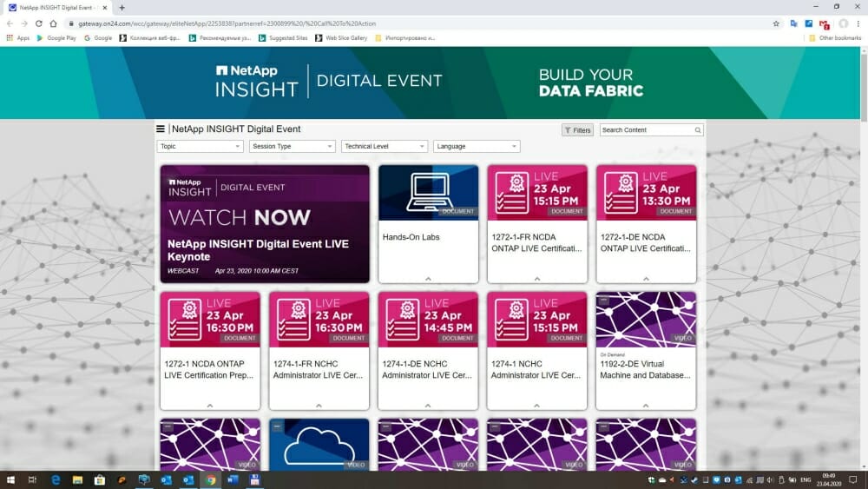This screenshot has height=489, width=868.
Task: Expand the Hands-On Labs card chevron
Action: pos(429,279)
